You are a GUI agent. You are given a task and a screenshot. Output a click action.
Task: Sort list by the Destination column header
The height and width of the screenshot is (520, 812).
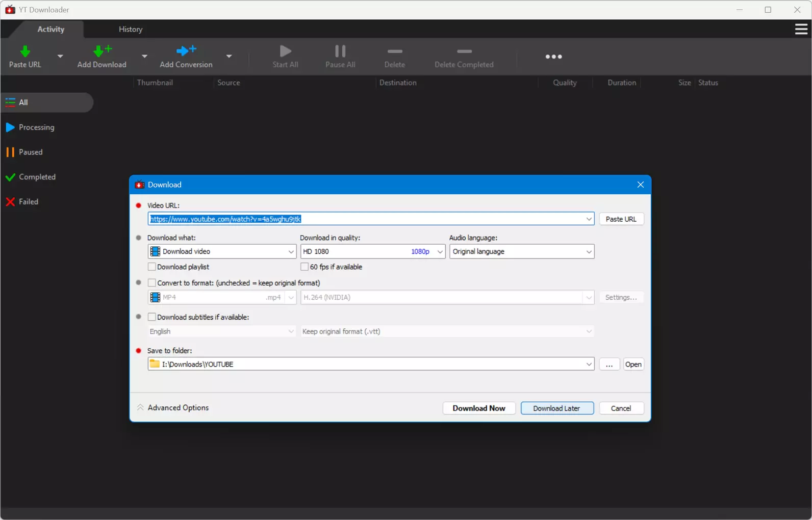point(398,83)
